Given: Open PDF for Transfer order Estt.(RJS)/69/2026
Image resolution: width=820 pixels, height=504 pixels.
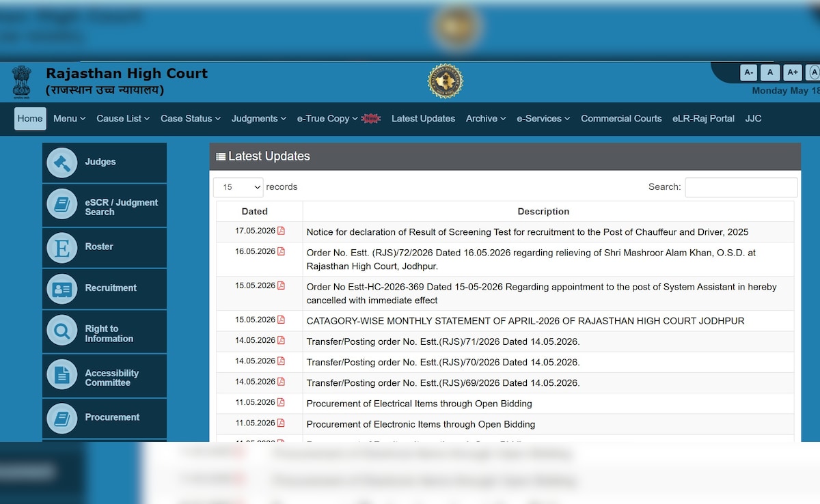Looking at the screenshot, I should 281,382.
